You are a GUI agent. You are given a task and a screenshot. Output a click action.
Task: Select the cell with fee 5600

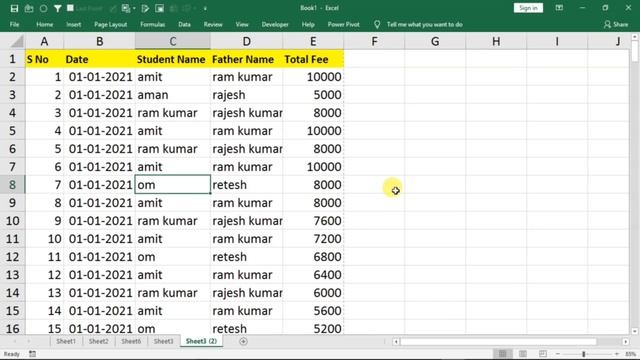(313, 311)
